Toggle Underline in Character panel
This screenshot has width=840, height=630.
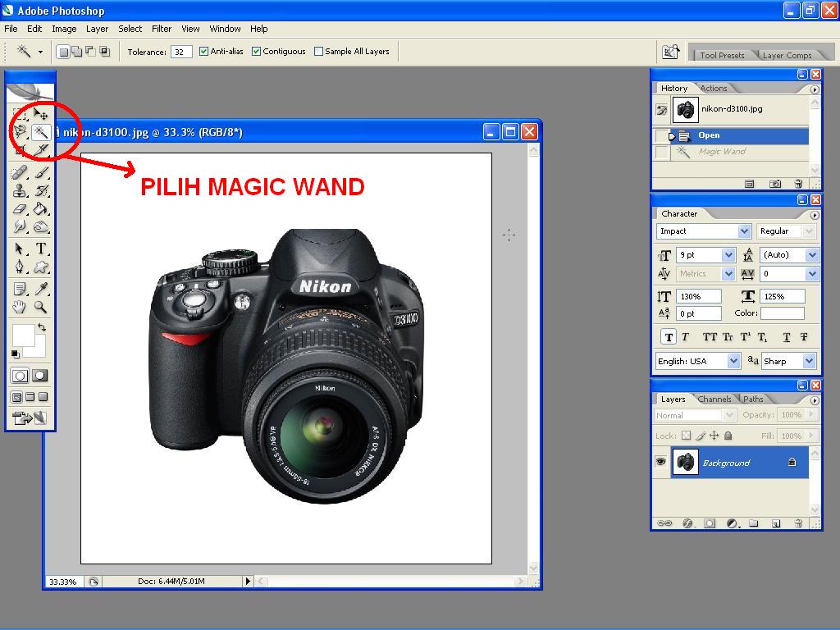787,337
